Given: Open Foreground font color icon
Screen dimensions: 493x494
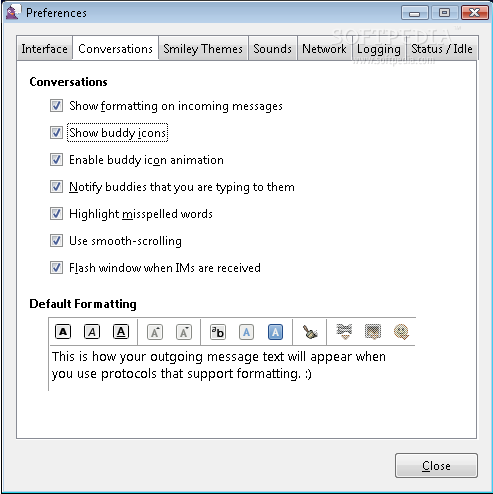Looking at the screenshot, I should (x=246, y=332).
